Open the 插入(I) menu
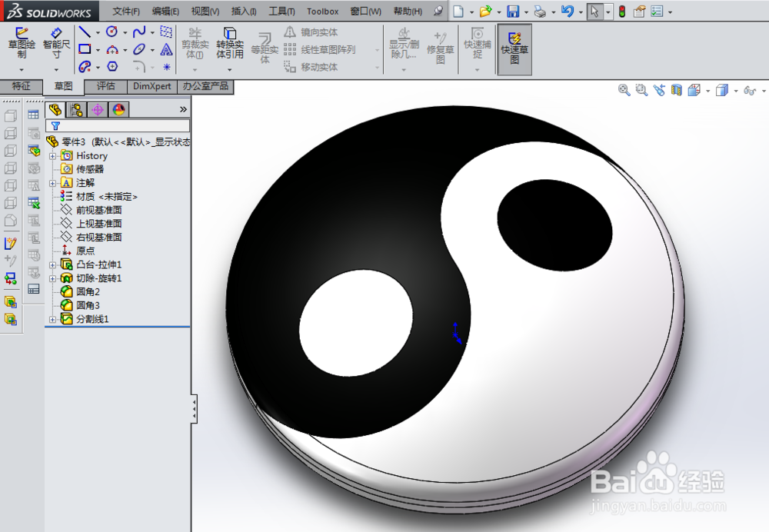The height and width of the screenshot is (532, 769). 244,12
